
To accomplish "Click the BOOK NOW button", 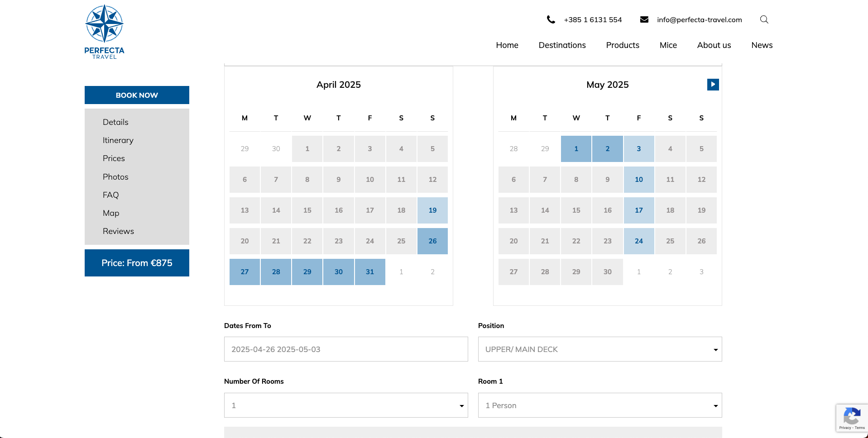I will [137, 95].
